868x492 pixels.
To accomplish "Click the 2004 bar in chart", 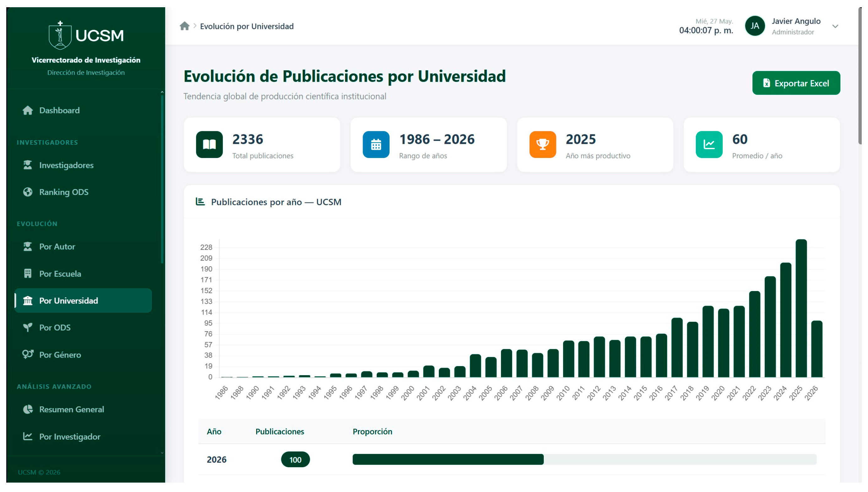I will coord(475,366).
